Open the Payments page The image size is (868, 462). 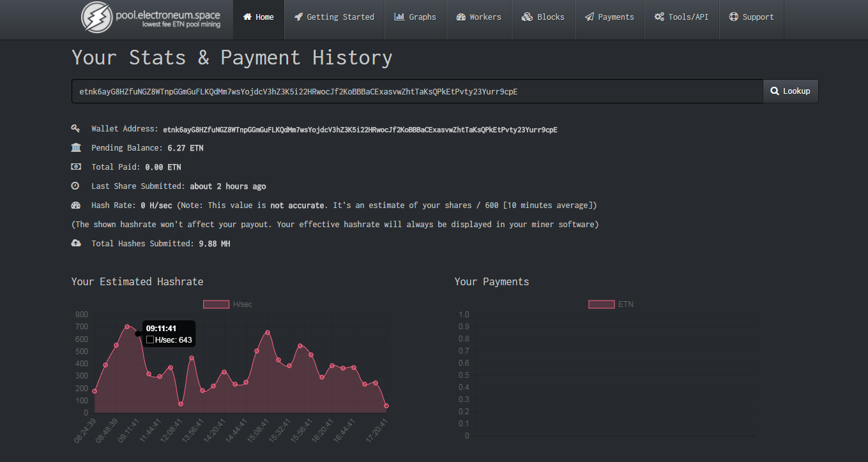click(609, 17)
